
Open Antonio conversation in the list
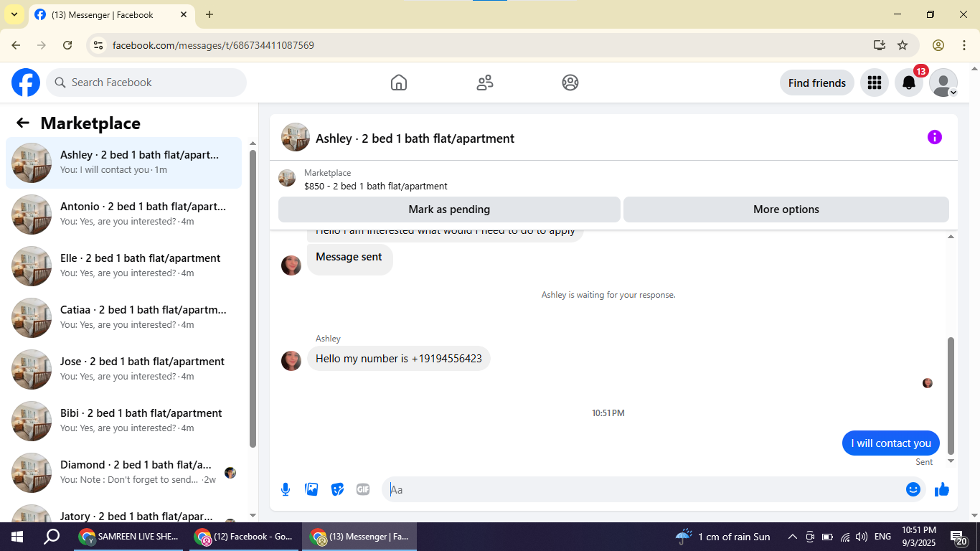(124, 215)
